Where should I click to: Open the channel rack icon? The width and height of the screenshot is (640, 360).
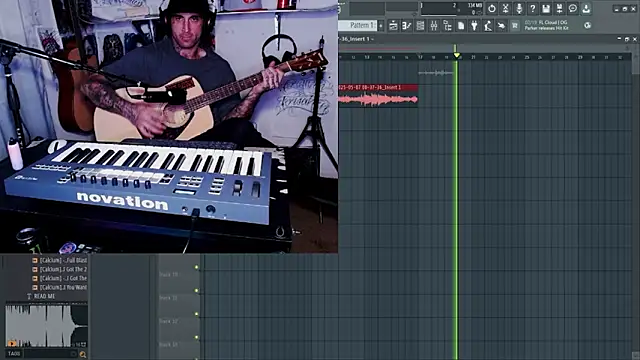tap(420, 26)
